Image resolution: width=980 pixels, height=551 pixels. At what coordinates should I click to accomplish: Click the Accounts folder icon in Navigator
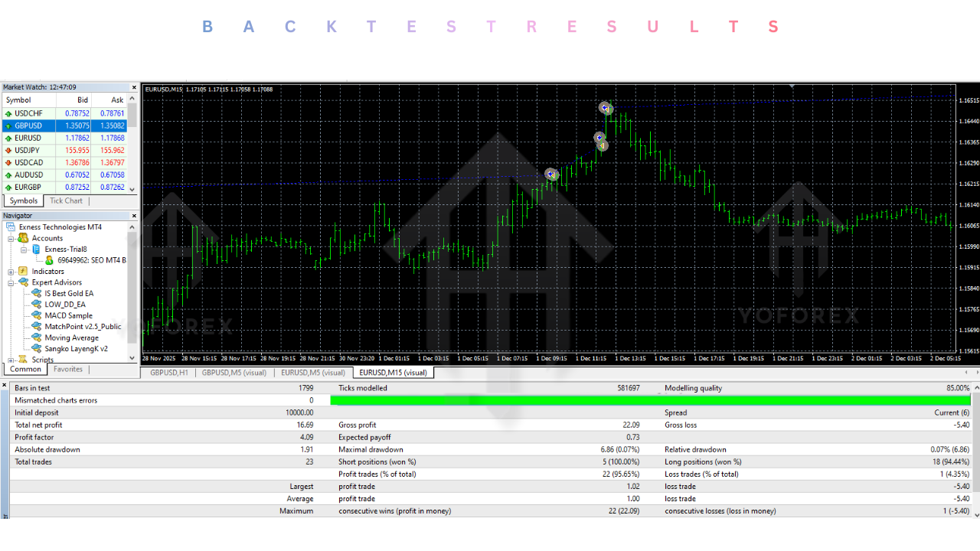pyautogui.click(x=24, y=238)
